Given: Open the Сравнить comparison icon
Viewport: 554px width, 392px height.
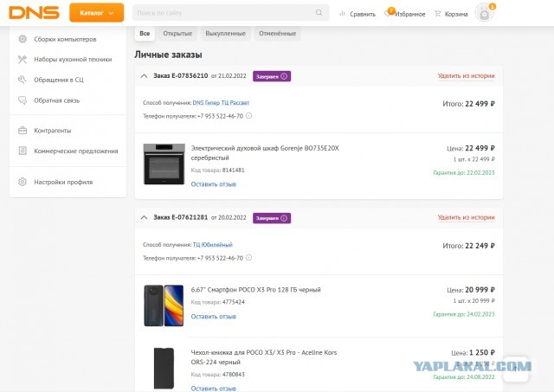Looking at the screenshot, I should [x=342, y=14].
